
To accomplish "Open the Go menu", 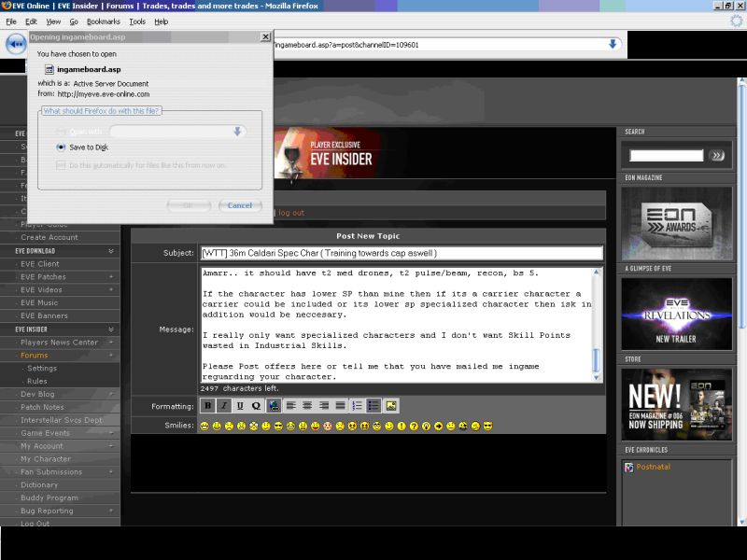I will click(74, 21).
